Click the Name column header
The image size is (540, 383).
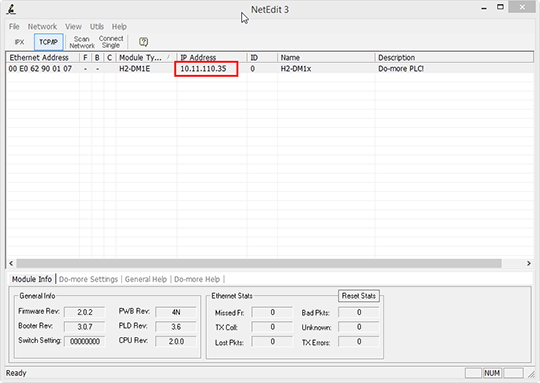326,58
